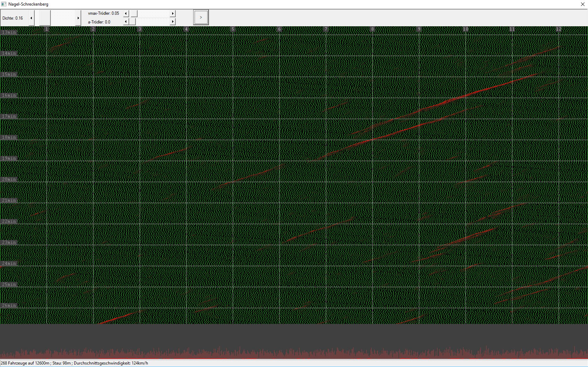Viewport: 588px width, 367px height.
Task: Click the 'Dichte: 0.16' label
Action: tap(13, 18)
